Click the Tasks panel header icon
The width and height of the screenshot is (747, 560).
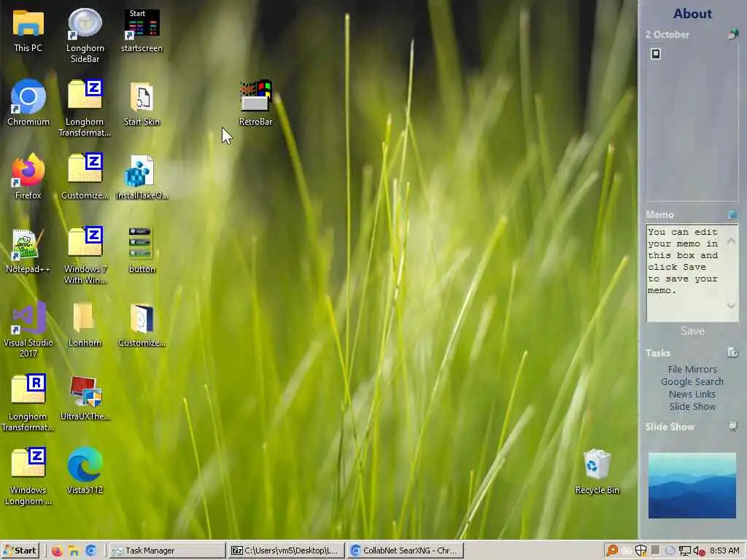732,353
